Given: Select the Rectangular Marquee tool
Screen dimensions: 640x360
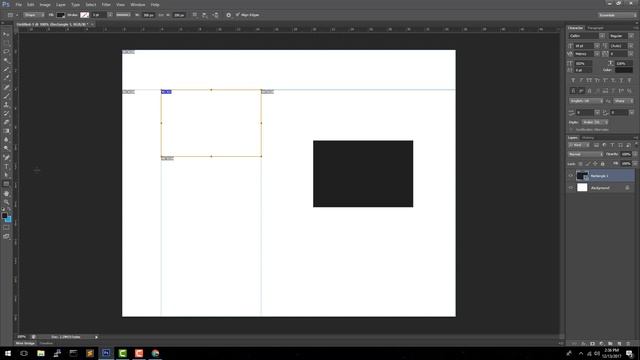Looking at the screenshot, I should point(6,43).
